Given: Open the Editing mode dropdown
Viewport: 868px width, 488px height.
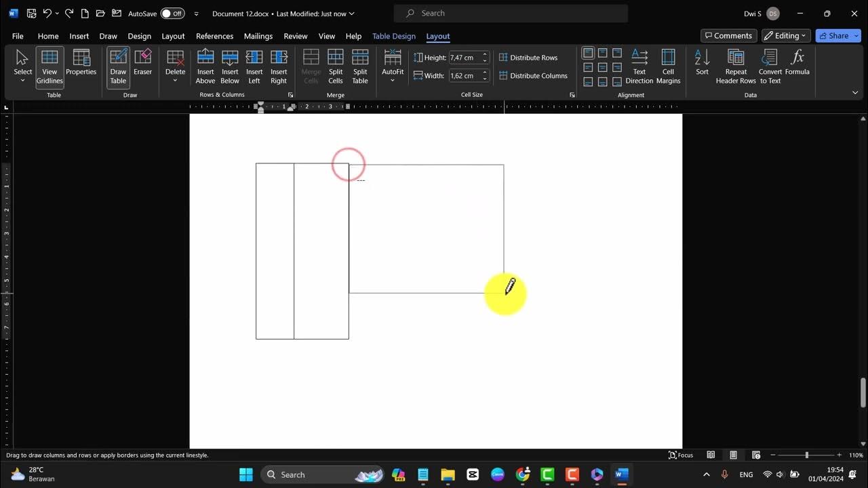Looking at the screenshot, I should tap(787, 36).
